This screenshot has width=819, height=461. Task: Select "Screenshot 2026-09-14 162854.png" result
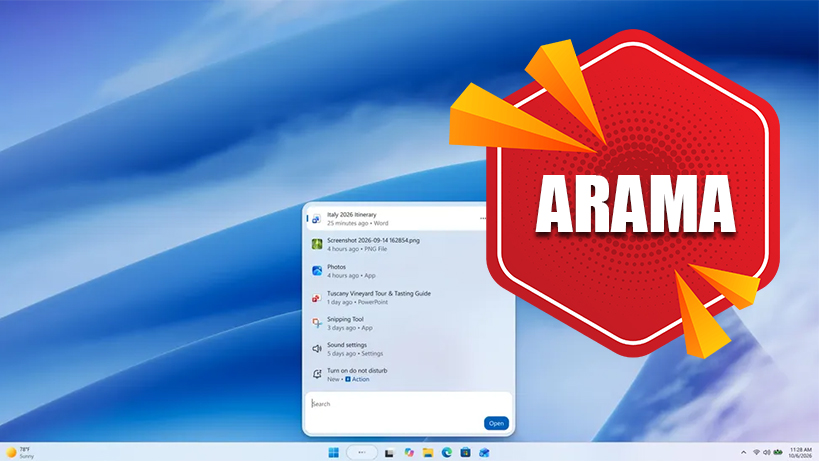373,240
